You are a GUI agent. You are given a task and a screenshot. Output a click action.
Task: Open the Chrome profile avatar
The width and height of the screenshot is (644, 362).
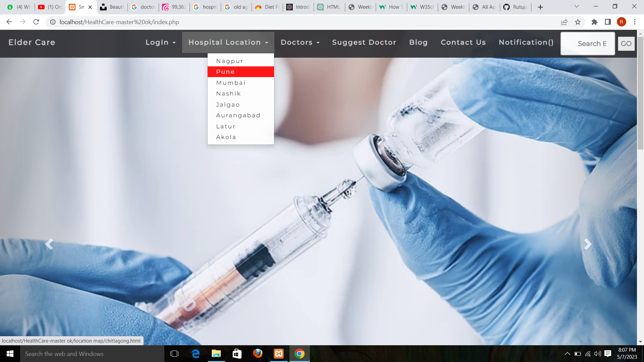click(622, 22)
